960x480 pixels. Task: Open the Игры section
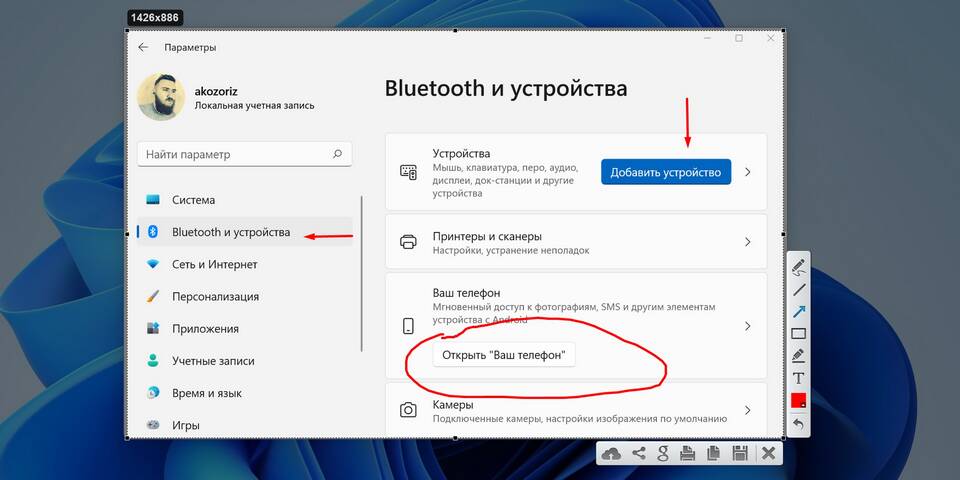click(245, 425)
